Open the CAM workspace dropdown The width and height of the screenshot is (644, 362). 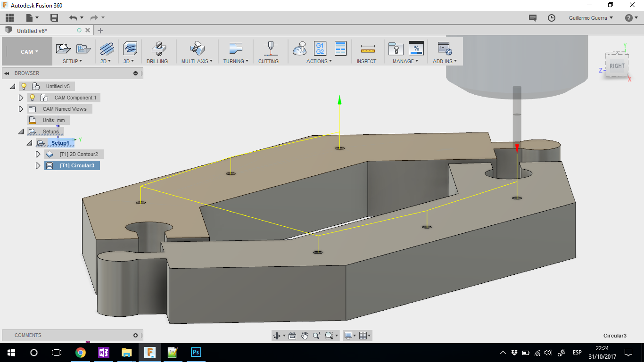coord(29,52)
